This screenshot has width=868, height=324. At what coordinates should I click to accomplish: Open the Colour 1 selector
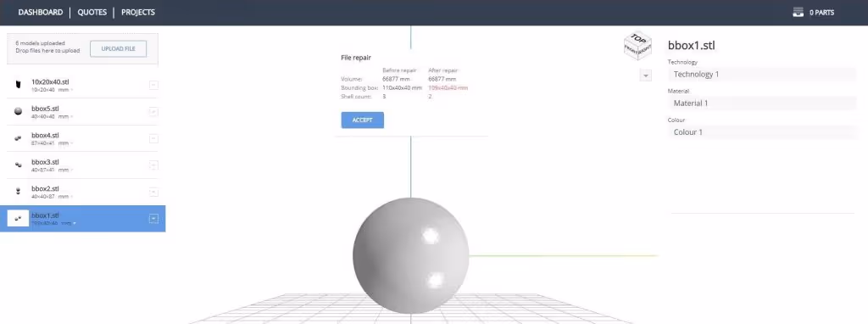[762, 132]
